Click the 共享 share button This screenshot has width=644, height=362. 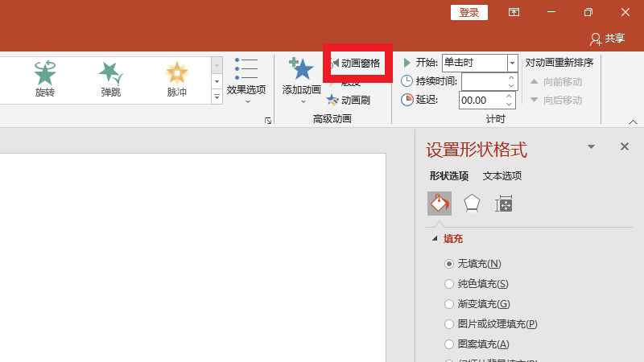tap(607, 38)
